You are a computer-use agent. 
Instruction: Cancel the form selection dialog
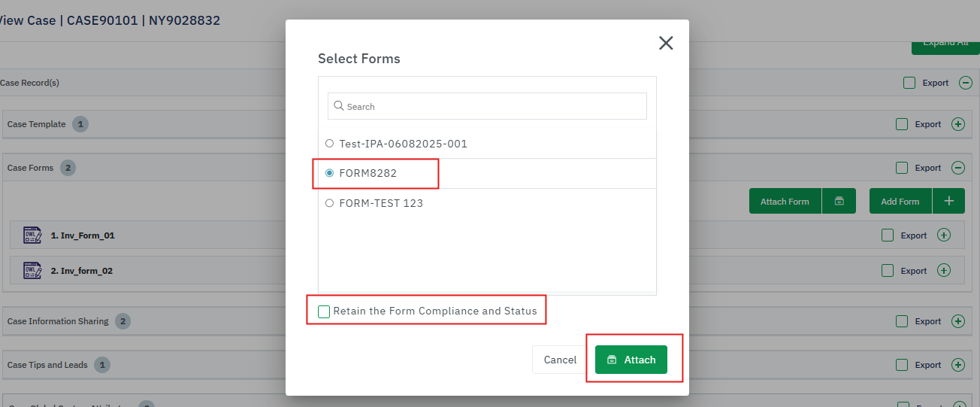560,360
